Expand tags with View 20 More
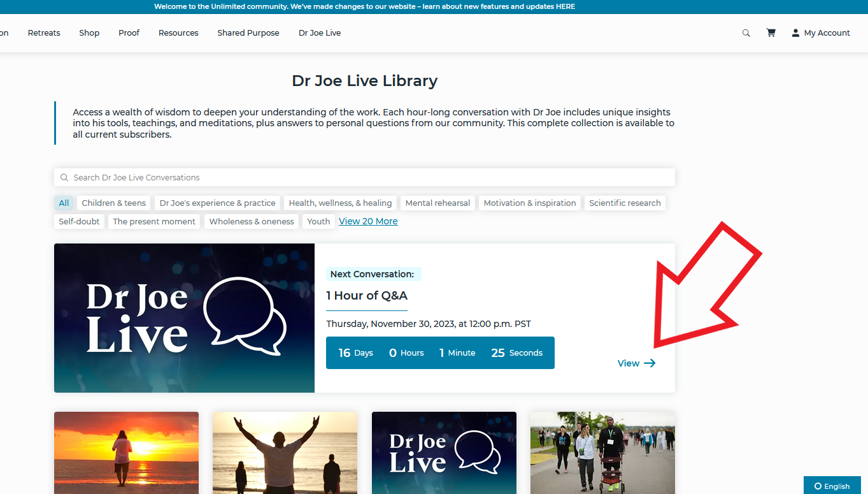 pos(368,221)
